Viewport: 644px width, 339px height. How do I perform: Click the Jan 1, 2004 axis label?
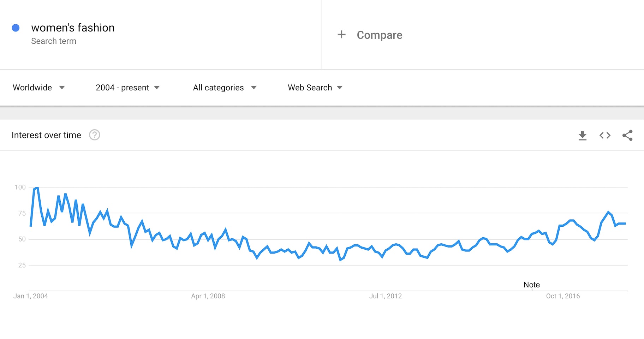tap(31, 296)
